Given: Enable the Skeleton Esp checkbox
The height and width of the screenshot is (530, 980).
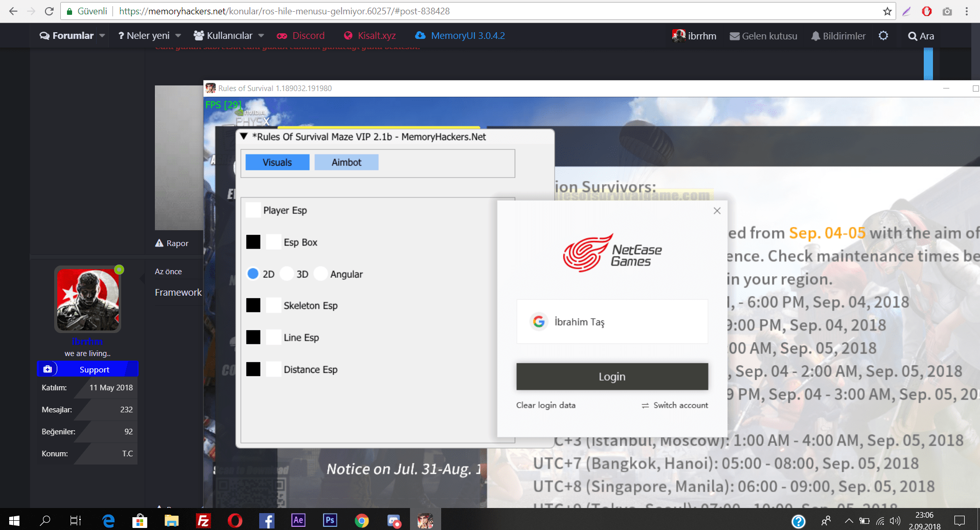Looking at the screenshot, I should point(274,305).
